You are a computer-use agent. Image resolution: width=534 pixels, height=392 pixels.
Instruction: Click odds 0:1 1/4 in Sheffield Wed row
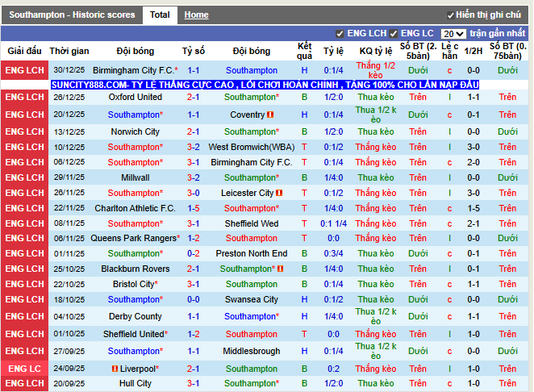pos(333,223)
